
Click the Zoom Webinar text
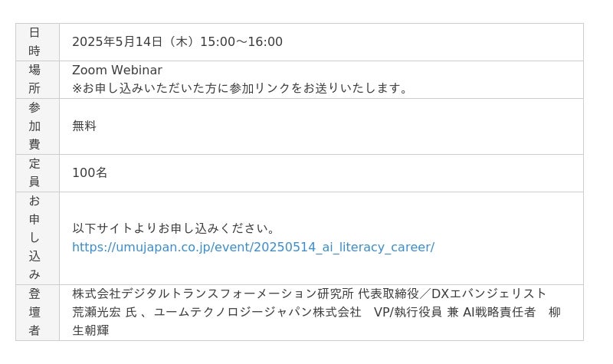coord(117,70)
